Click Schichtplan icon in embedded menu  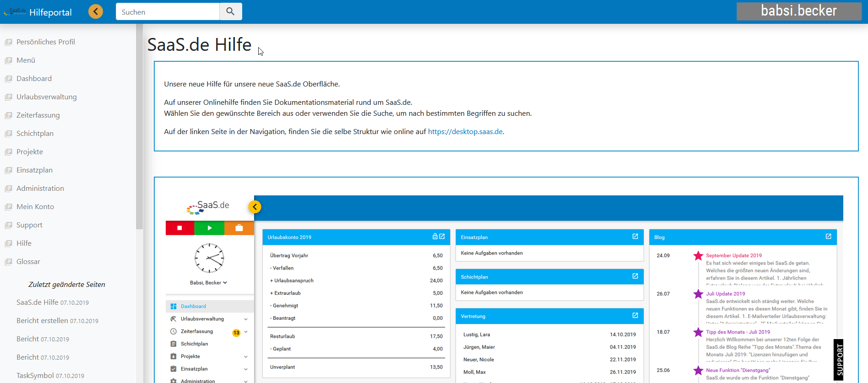click(x=174, y=344)
